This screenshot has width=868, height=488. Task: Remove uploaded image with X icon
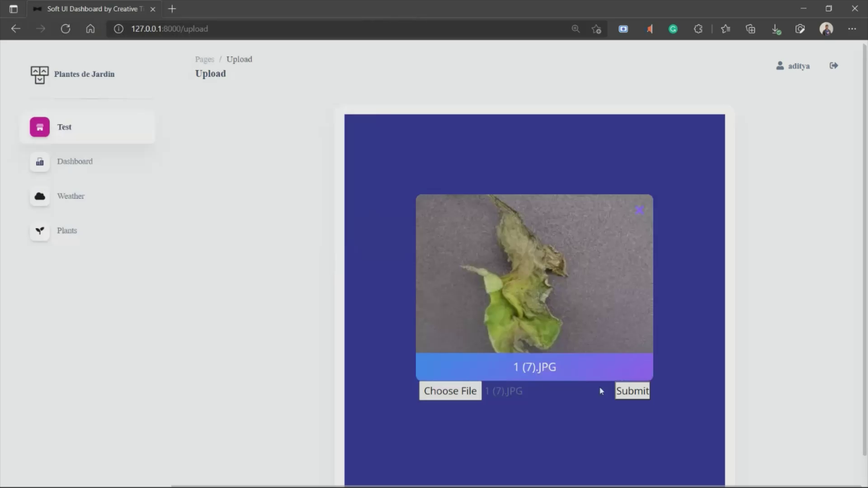click(x=639, y=210)
